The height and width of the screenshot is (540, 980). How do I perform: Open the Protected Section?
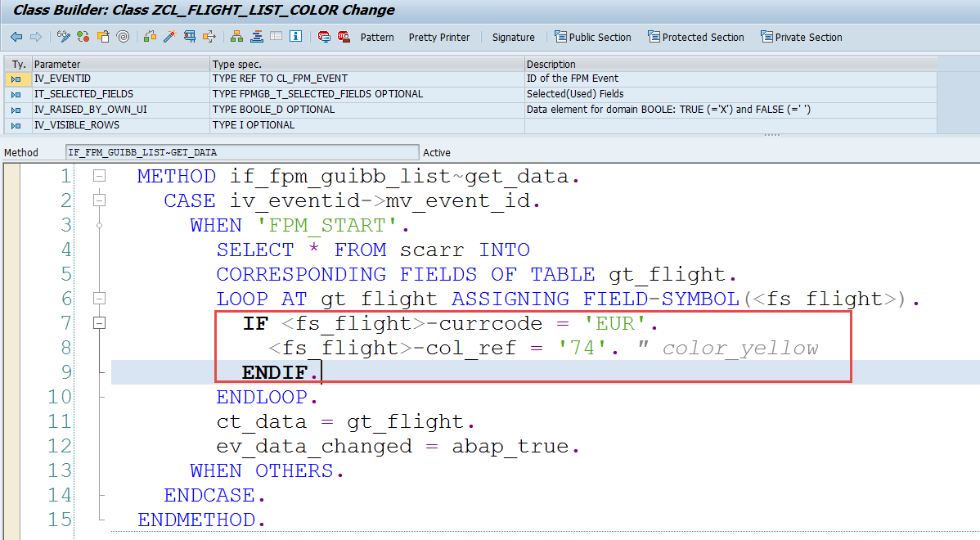[696, 37]
